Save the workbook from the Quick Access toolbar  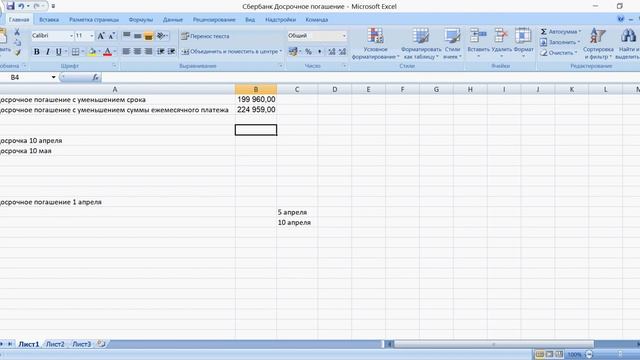coord(11,6)
